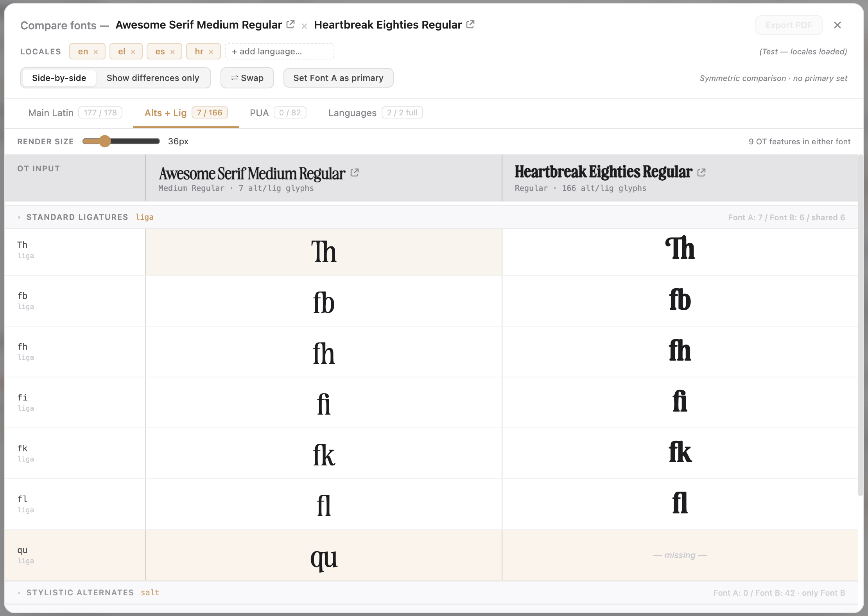Adjust the render size slider handle
The width and height of the screenshot is (868, 616).
tap(105, 141)
